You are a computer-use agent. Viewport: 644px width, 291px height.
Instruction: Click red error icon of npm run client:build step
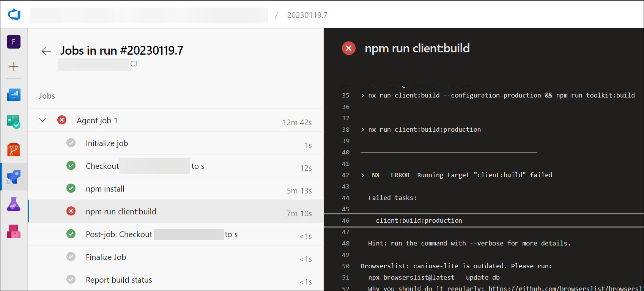(71, 211)
